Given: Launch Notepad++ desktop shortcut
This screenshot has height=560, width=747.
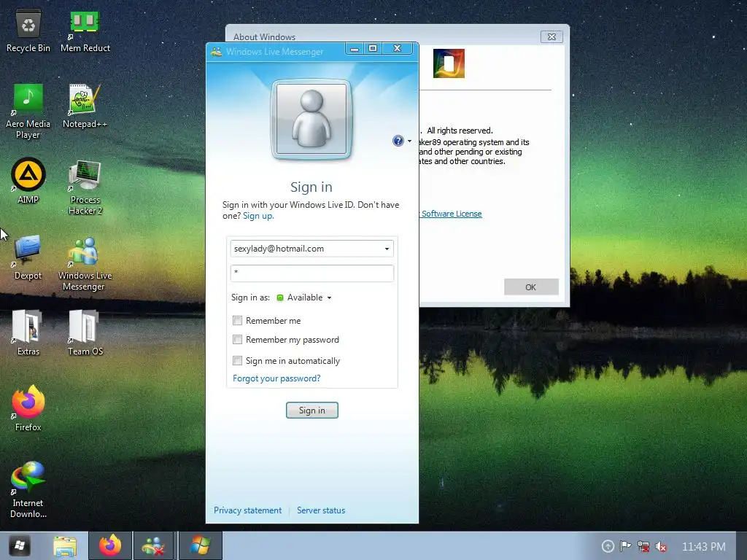Looking at the screenshot, I should click(85, 106).
